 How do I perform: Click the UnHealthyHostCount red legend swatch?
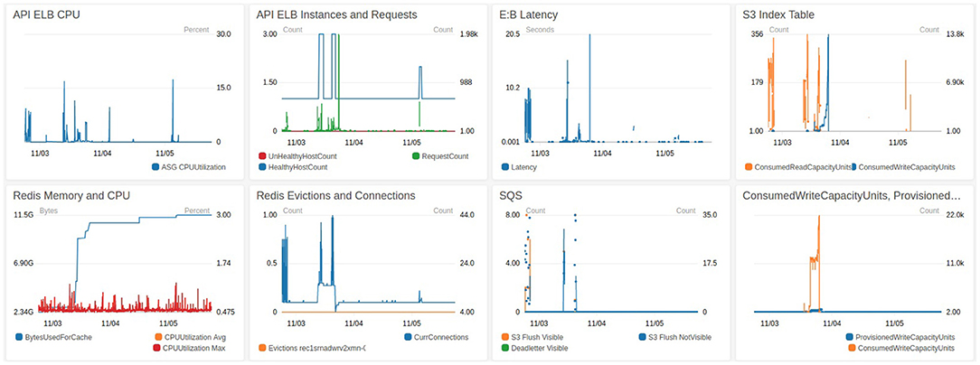[261, 156]
